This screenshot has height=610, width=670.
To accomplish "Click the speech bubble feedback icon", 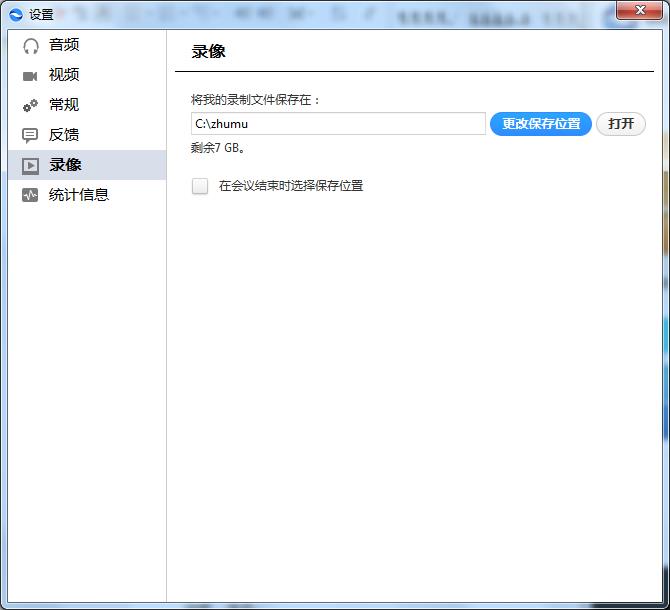I will tap(30, 135).
